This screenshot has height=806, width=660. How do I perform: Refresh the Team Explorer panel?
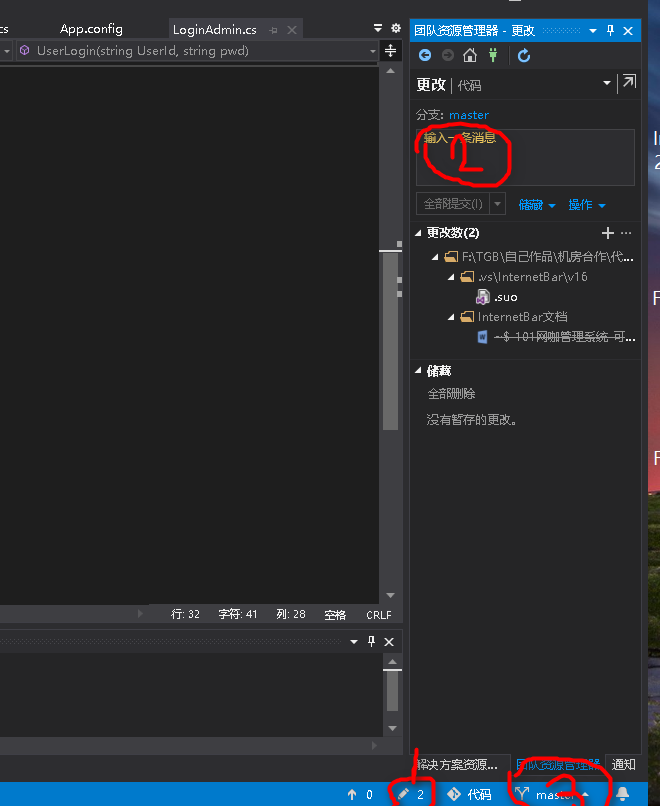[524, 55]
